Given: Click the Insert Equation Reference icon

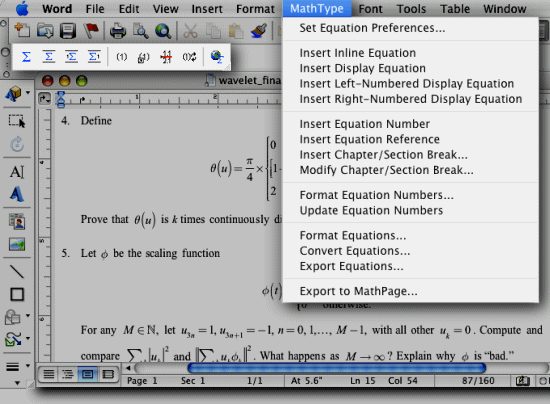Looking at the screenshot, I should (143, 57).
